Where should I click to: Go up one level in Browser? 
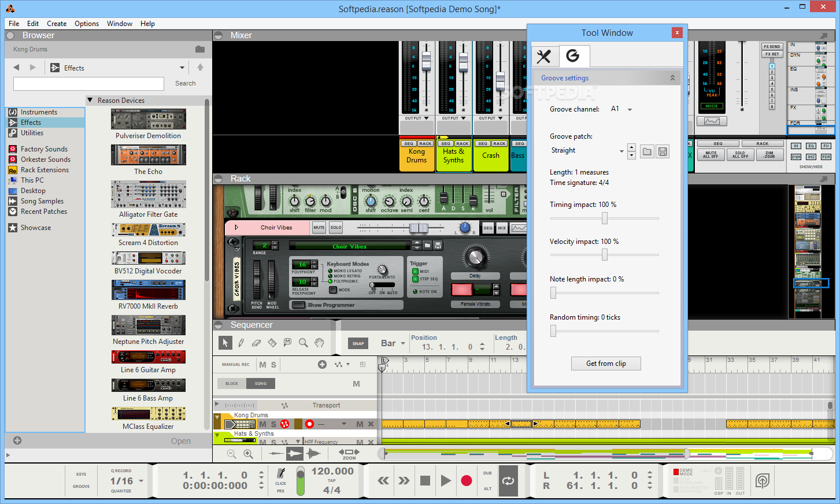pos(200,68)
